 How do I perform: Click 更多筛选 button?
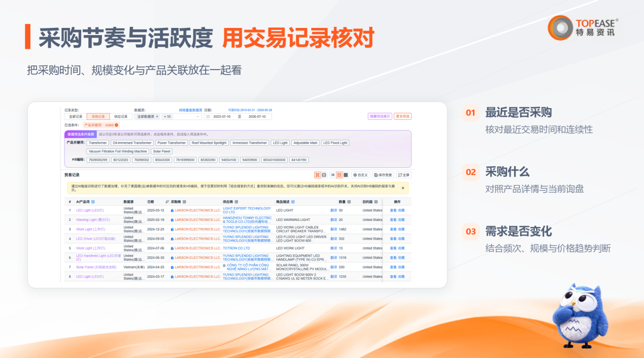click(x=402, y=116)
